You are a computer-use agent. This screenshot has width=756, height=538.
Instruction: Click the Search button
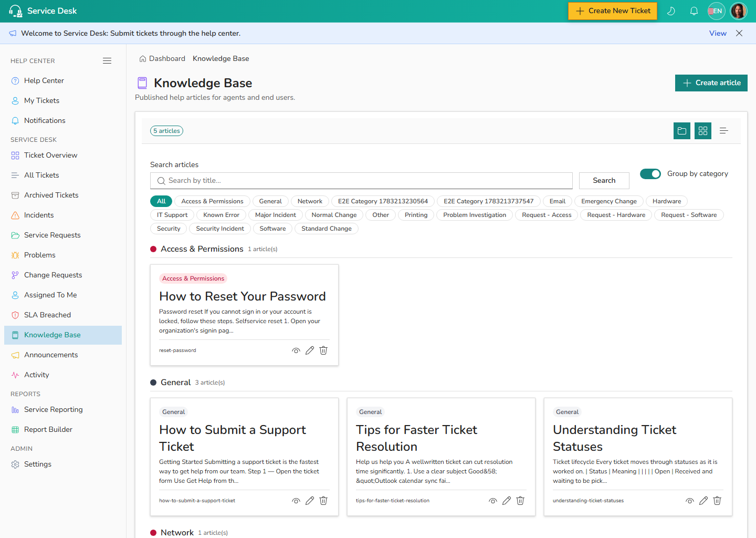pos(604,181)
